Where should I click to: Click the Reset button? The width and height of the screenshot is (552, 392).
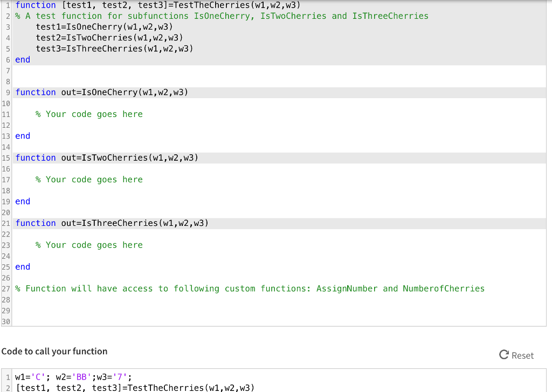coord(516,355)
